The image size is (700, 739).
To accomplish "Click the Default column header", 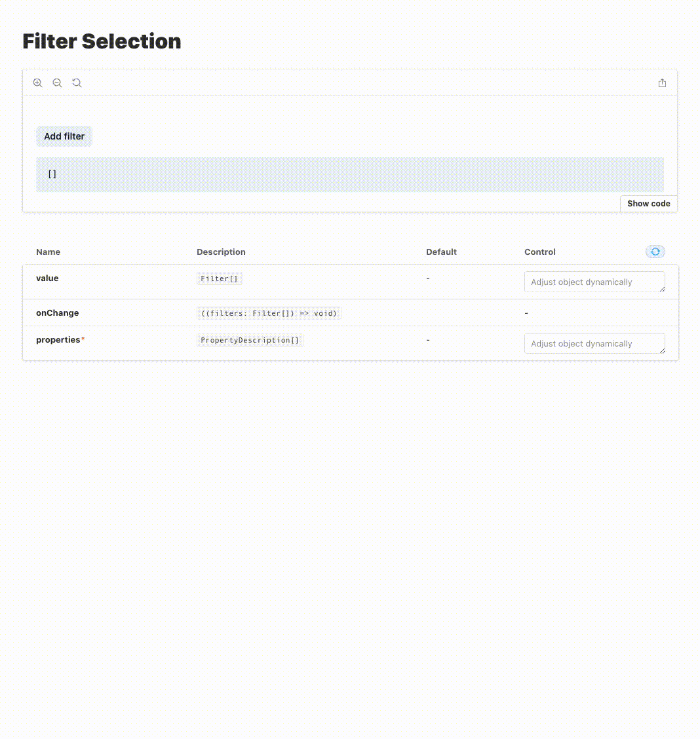I will click(441, 252).
